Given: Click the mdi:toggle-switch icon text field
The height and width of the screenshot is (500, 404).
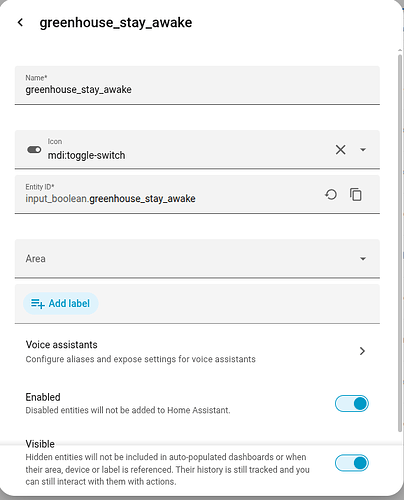Looking at the screenshot, I should point(188,150).
